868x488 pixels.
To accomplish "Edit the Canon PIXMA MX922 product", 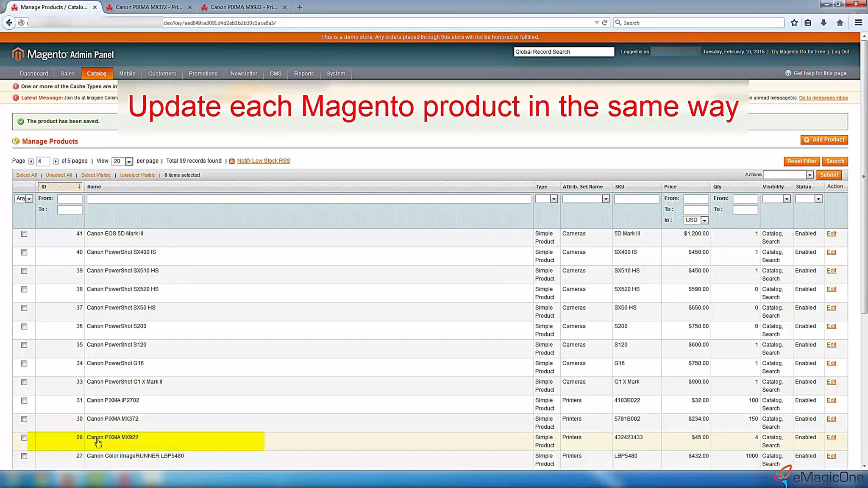I will click(x=831, y=437).
